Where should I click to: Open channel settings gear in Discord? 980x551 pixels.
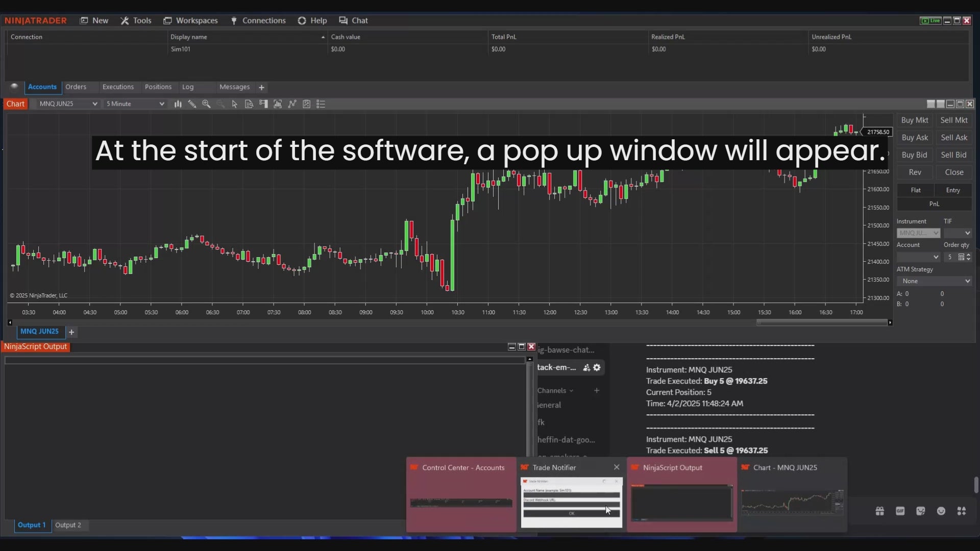pyautogui.click(x=597, y=367)
